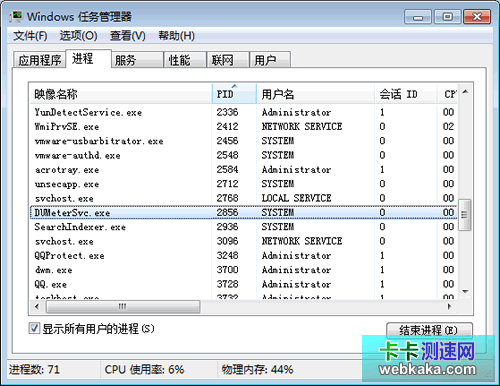Select the 进程 tab
This screenshot has height=386, width=500.
[x=88, y=59]
